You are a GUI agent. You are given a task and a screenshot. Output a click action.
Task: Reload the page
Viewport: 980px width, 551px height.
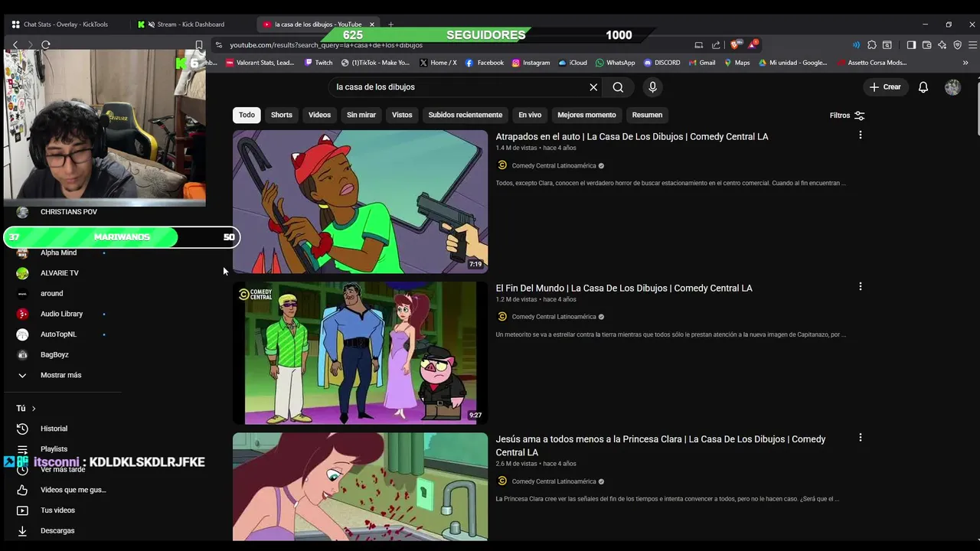[x=46, y=45]
